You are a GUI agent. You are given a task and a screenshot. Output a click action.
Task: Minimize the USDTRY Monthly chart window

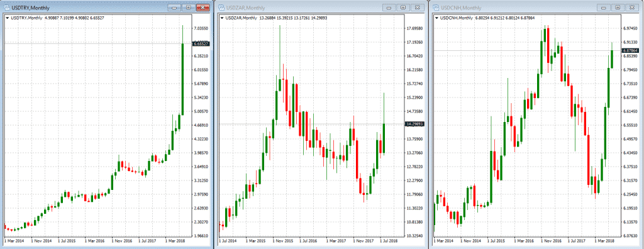[x=175, y=8]
